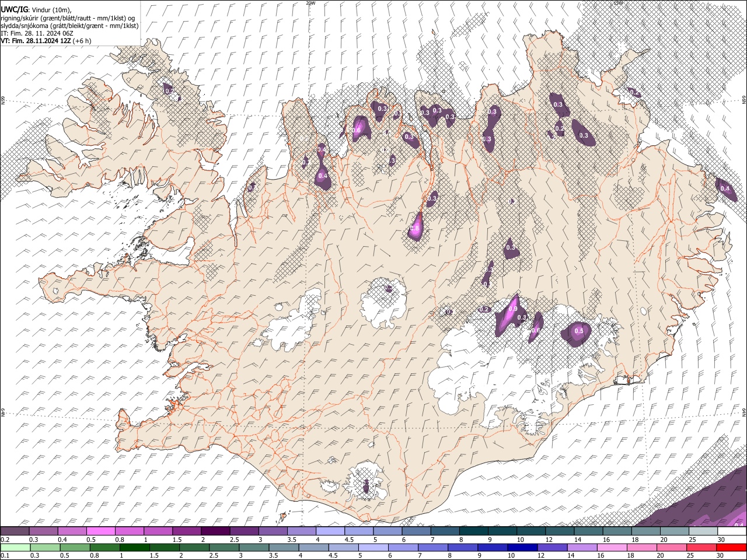This screenshot has height=560, width=747.
Task: Select the green rain swatch marked 0.8
Action: click(104, 547)
